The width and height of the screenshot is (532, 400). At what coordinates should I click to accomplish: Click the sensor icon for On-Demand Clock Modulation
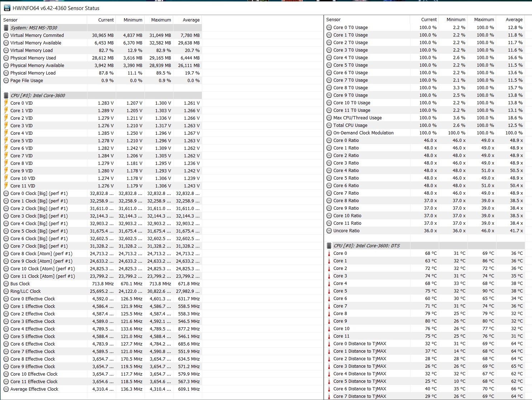point(329,133)
